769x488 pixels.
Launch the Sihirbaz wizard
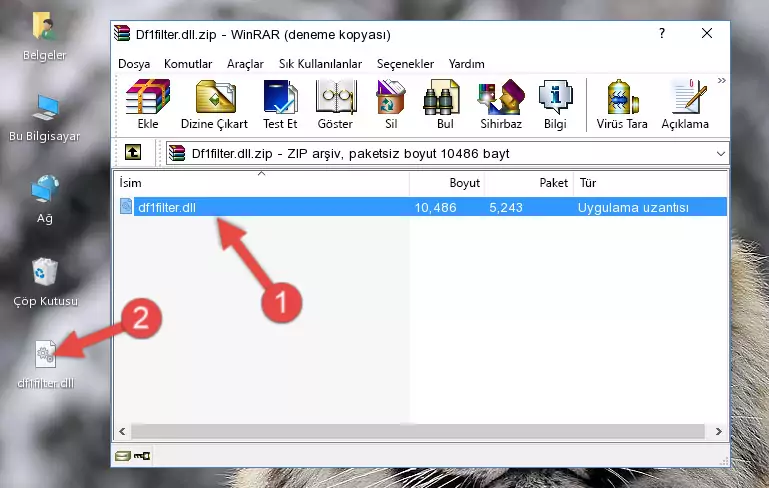point(501,104)
